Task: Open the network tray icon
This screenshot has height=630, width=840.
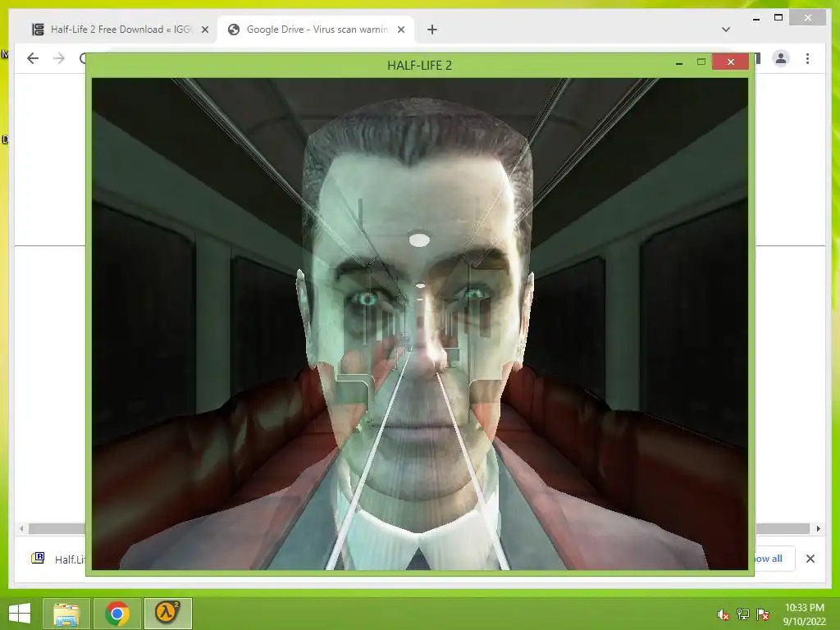Action: (742, 614)
